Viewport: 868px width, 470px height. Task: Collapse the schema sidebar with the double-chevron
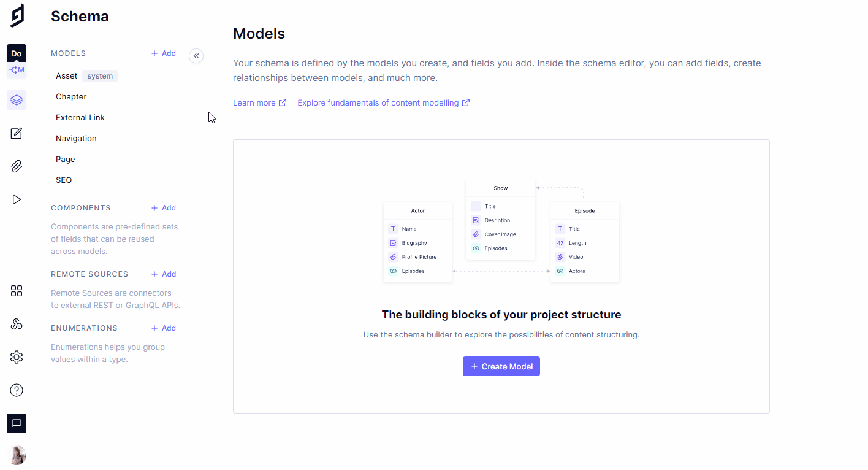196,56
